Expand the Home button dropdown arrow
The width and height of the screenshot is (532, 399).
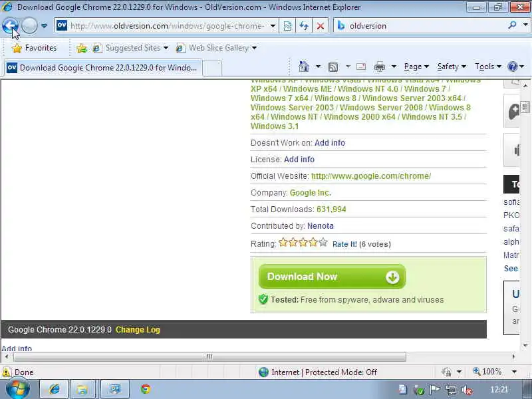click(318, 66)
